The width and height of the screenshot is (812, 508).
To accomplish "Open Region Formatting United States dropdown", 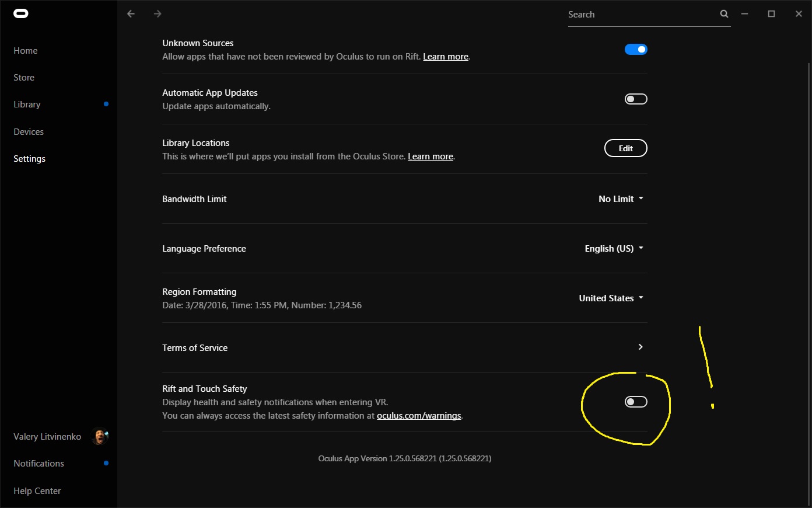I will point(611,298).
